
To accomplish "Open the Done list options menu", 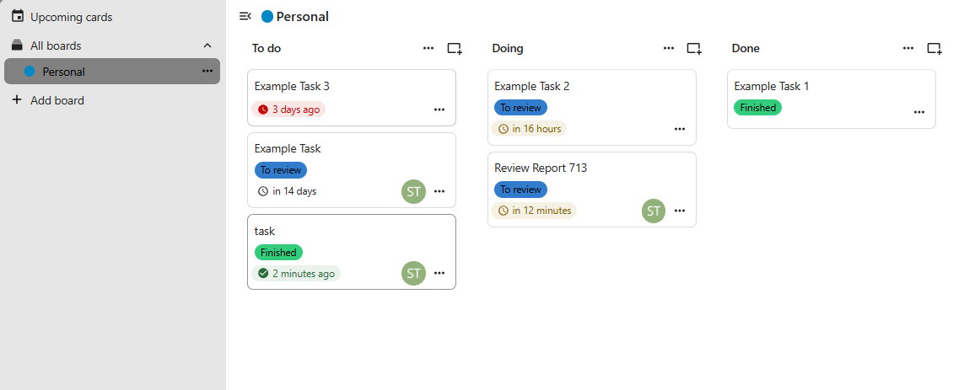I will 908,48.
